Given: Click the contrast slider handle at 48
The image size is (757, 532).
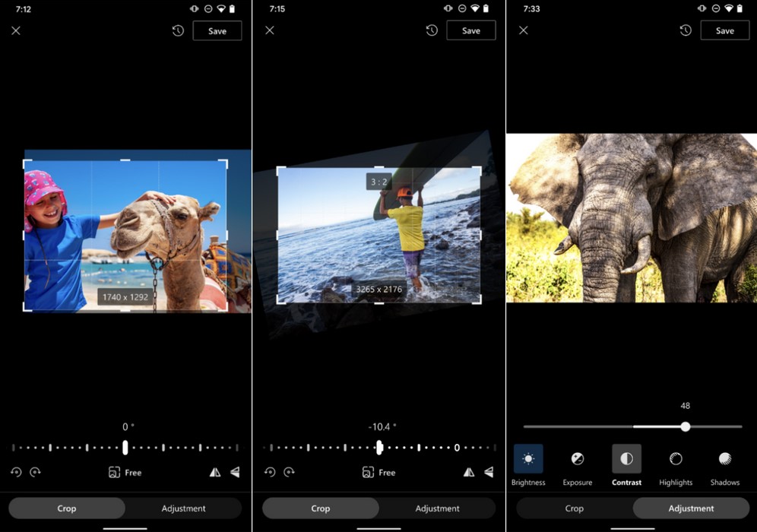Looking at the screenshot, I should point(686,427).
